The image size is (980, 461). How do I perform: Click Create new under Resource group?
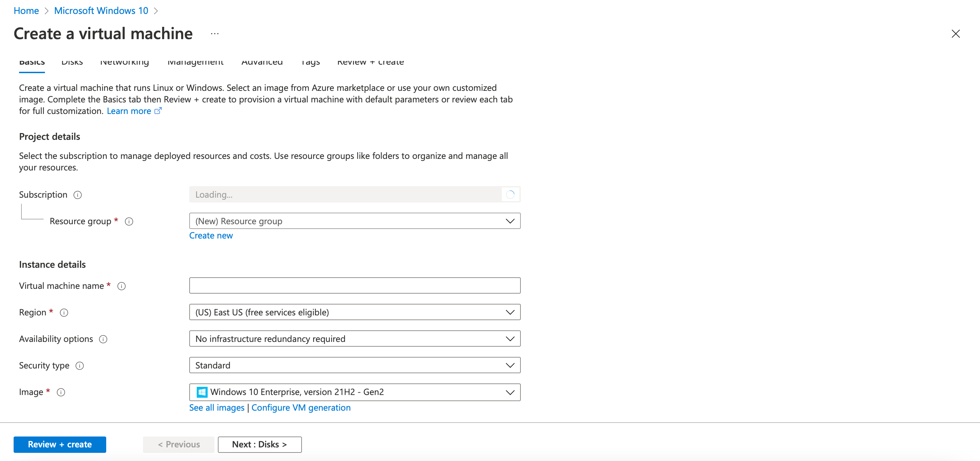click(x=211, y=235)
